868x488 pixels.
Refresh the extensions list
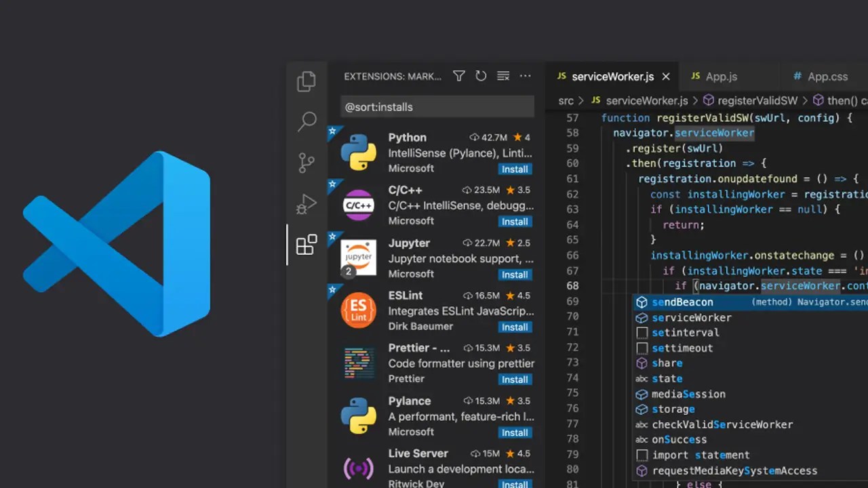click(481, 76)
